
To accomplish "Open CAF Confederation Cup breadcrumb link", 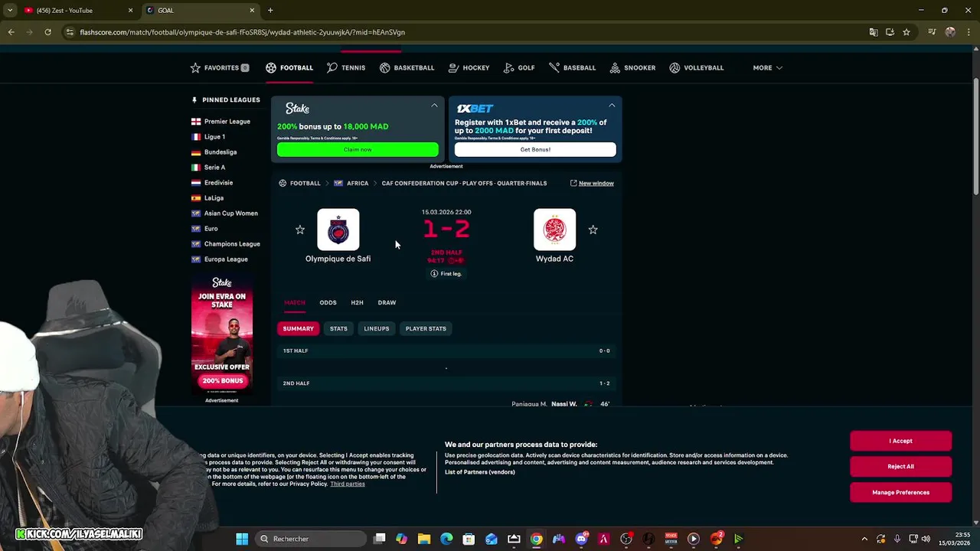I will pyautogui.click(x=464, y=184).
